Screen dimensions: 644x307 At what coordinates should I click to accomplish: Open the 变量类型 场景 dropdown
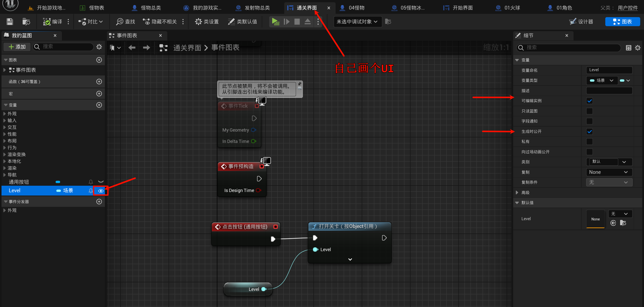click(x=602, y=81)
